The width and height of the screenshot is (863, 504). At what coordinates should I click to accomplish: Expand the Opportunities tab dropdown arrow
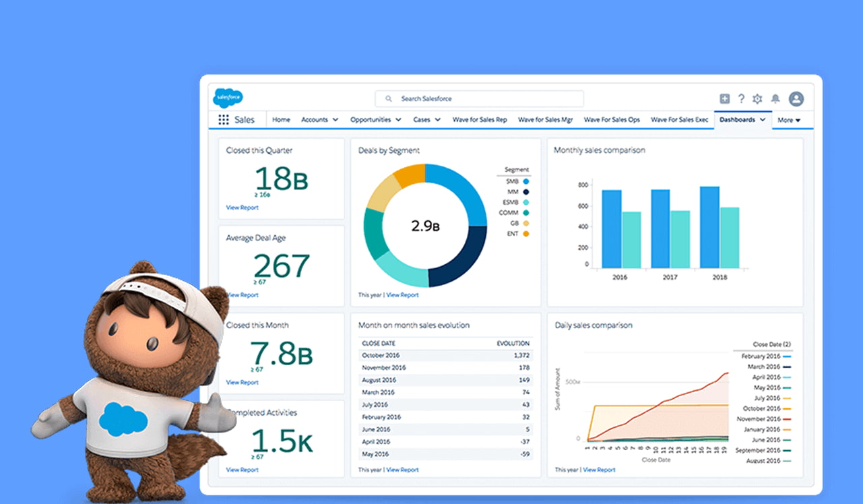click(398, 120)
